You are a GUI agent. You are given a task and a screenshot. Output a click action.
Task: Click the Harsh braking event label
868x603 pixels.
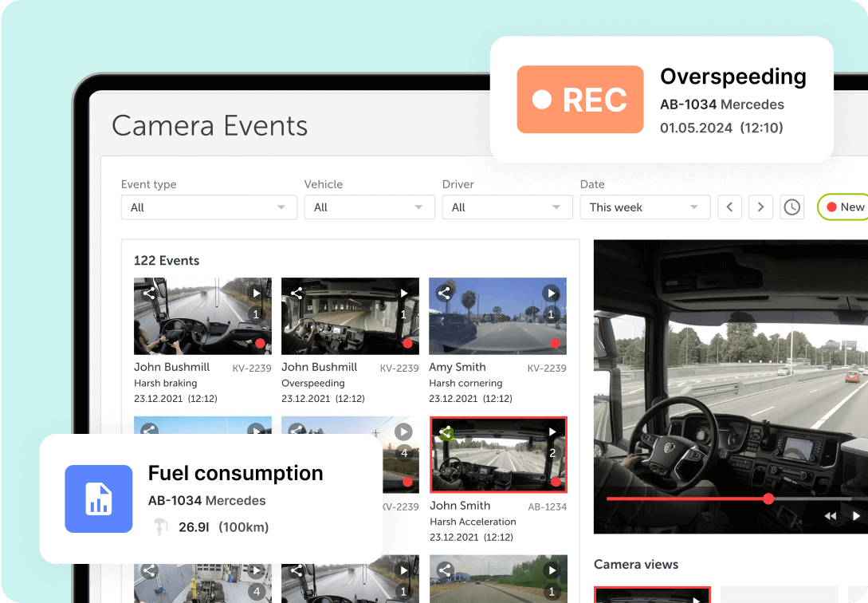[x=166, y=383]
